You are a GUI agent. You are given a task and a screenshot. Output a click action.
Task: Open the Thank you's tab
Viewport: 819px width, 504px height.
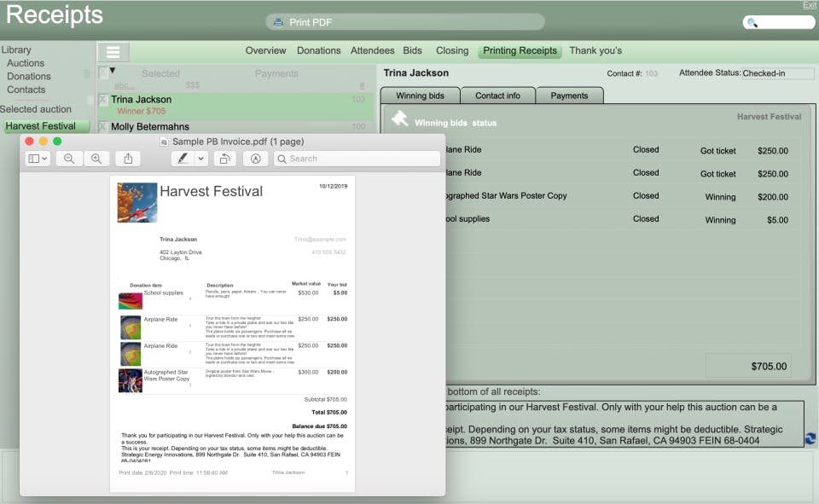(x=595, y=50)
